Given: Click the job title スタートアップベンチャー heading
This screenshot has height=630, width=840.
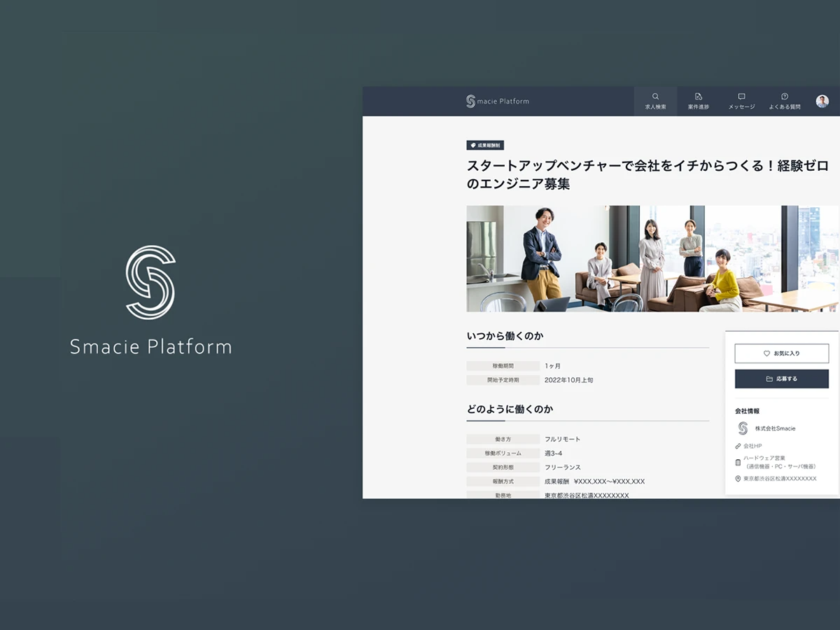Looking at the screenshot, I should pos(647,175).
